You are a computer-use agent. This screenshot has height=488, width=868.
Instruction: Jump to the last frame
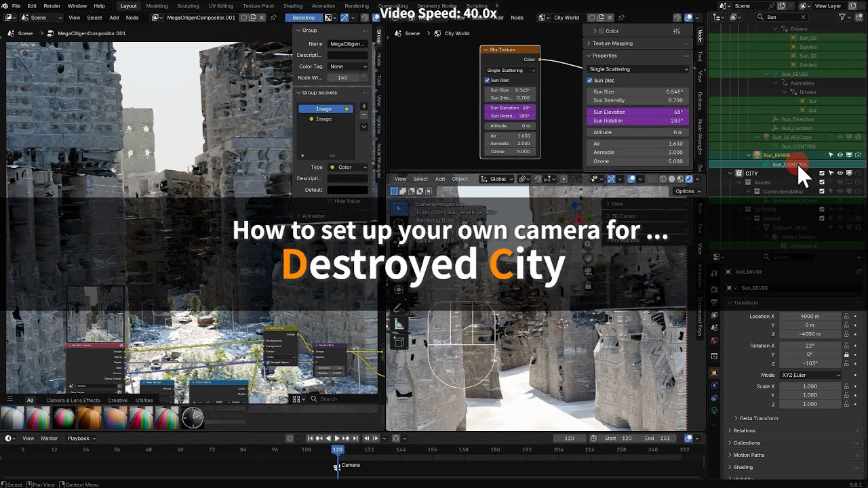[x=355, y=439]
